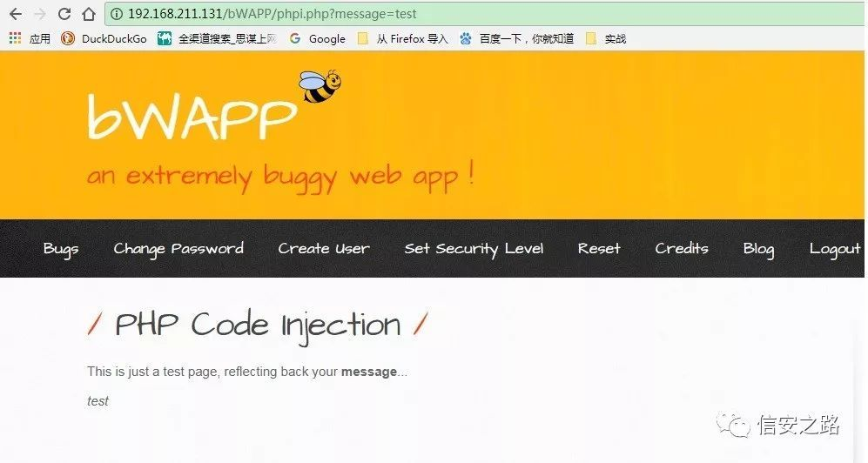Viewport: 868px width, 463px height.
Task: Open the Create User page
Action: (x=324, y=249)
